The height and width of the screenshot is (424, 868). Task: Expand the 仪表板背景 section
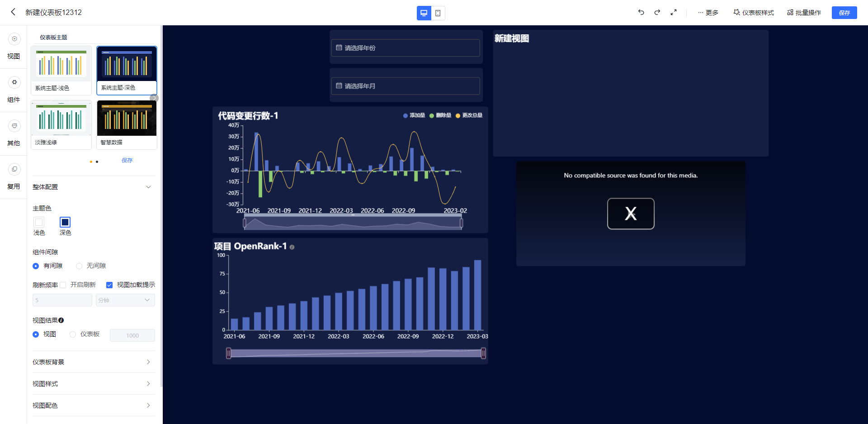tap(94, 362)
